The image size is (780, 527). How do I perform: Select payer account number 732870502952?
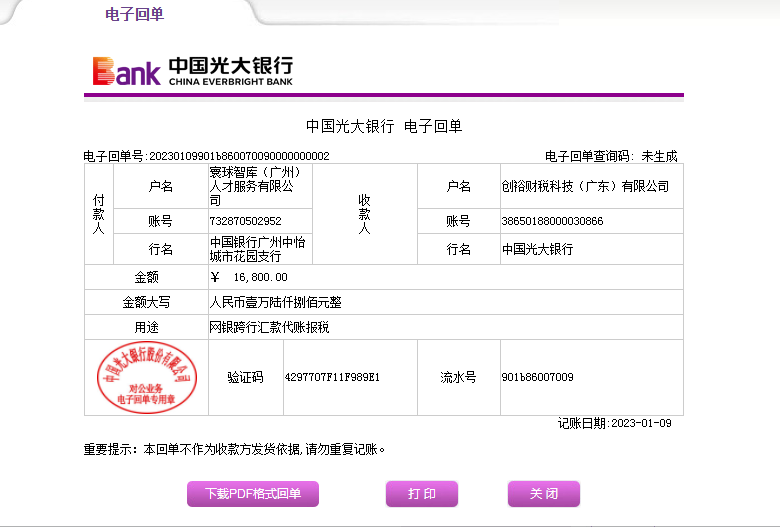(x=245, y=221)
